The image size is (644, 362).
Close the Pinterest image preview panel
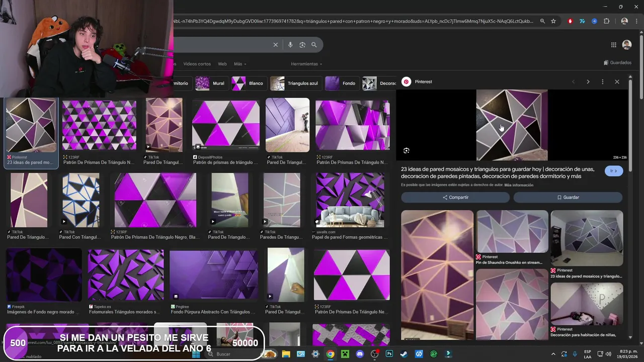pyautogui.click(x=617, y=81)
